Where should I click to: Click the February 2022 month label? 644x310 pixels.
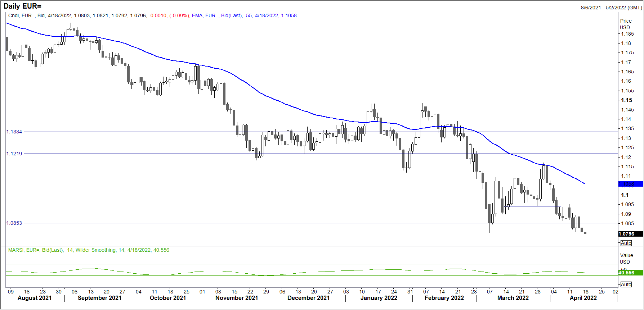pos(444,298)
